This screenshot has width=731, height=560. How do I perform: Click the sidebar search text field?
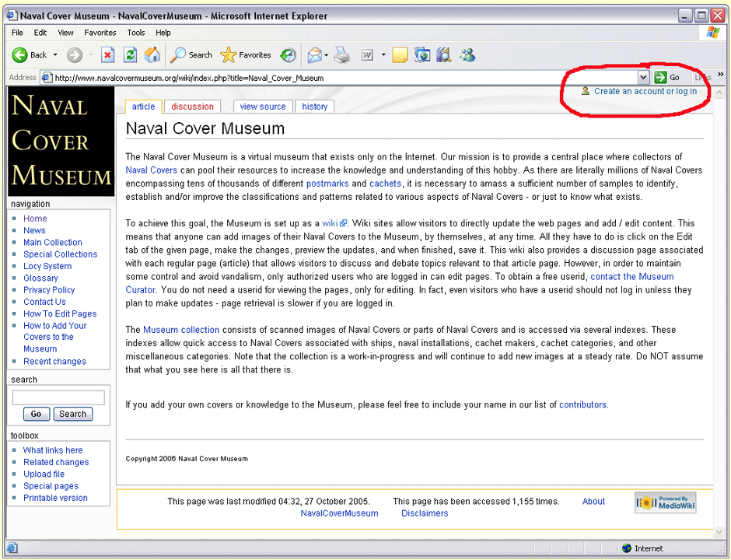[58, 397]
